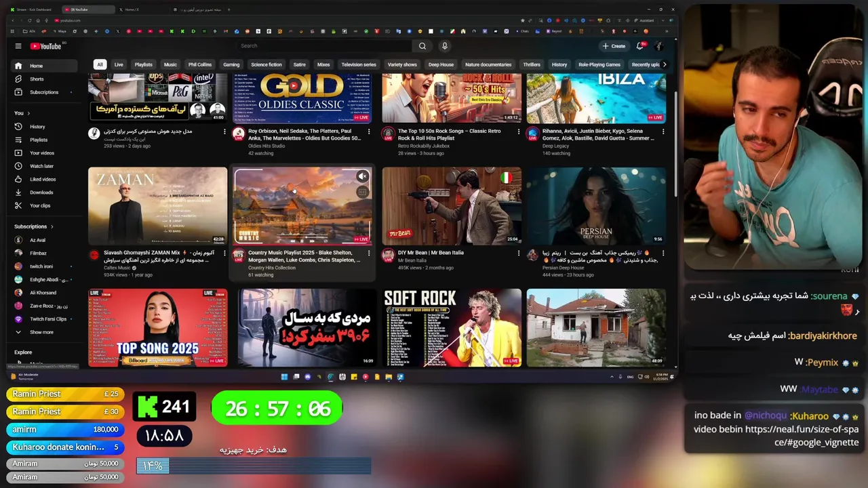Open the Caltex Music channel link
Image resolution: width=868 pixels, height=488 pixels.
119,268
